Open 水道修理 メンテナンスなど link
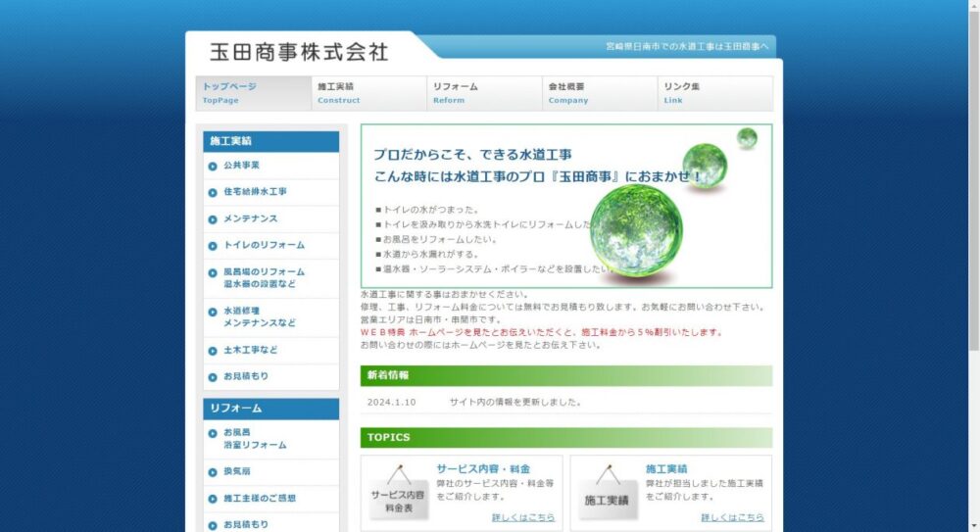The image size is (980, 532). [x=260, y=316]
